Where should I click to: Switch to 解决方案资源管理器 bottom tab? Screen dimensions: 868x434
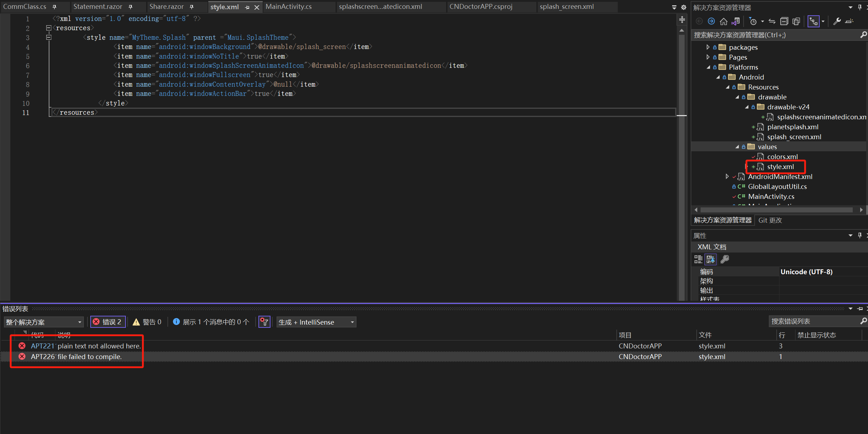click(x=723, y=220)
